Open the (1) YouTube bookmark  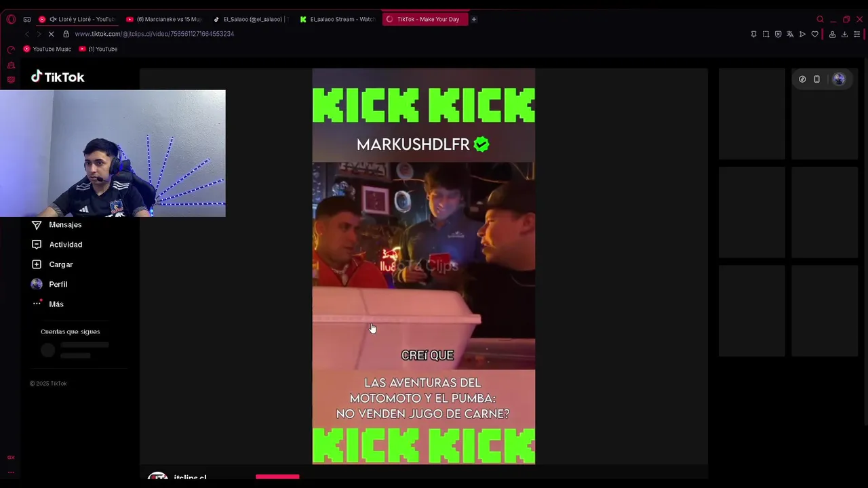98,49
